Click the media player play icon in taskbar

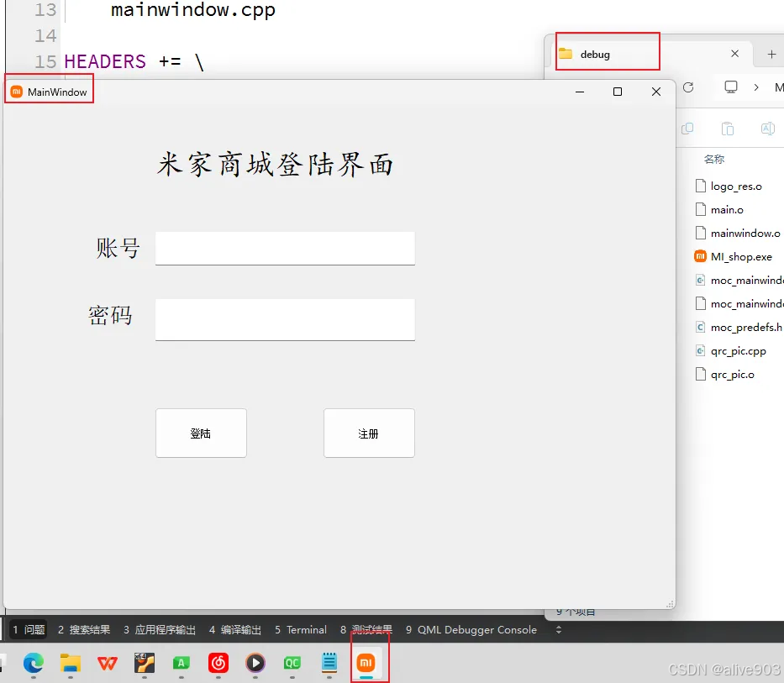pyautogui.click(x=255, y=663)
